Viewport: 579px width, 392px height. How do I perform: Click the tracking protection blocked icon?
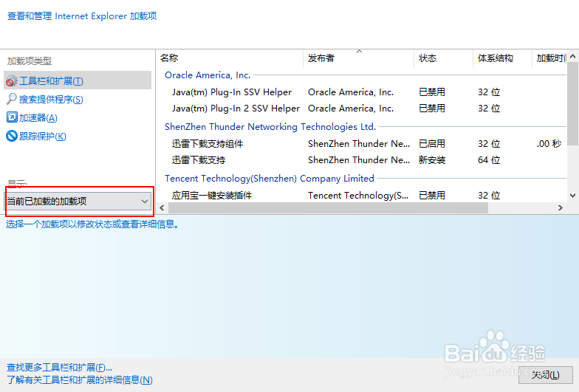pyautogui.click(x=12, y=136)
